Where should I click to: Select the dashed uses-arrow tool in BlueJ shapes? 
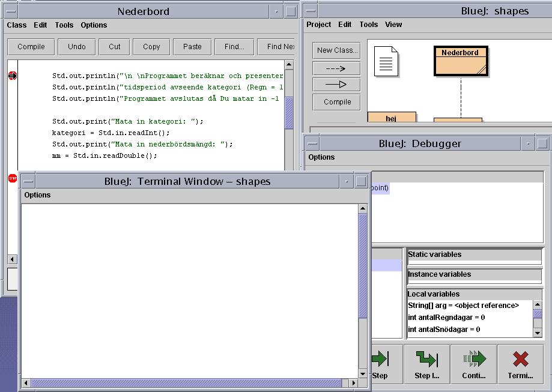coord(336,68)
